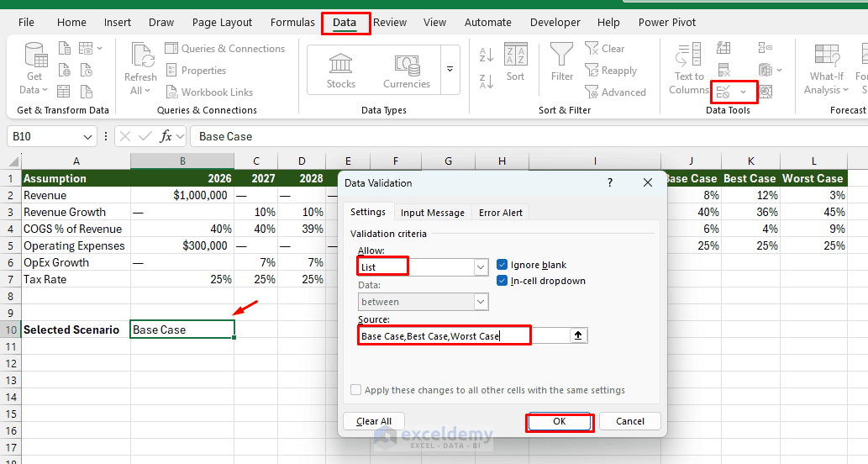Screen dimensions: 868x464
Task: Expand the Name Box dropdown
Action: [87, 137]
